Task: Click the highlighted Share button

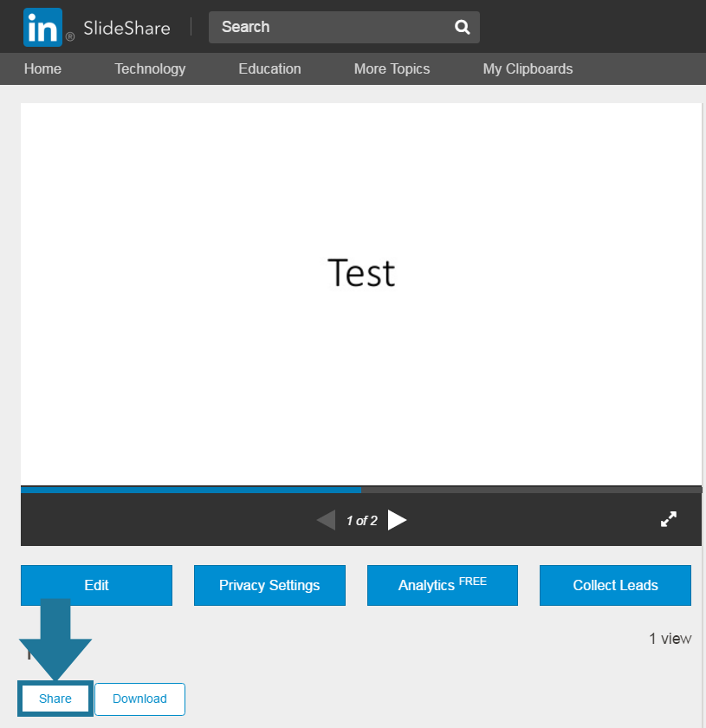Action: [x=55, y=699]
